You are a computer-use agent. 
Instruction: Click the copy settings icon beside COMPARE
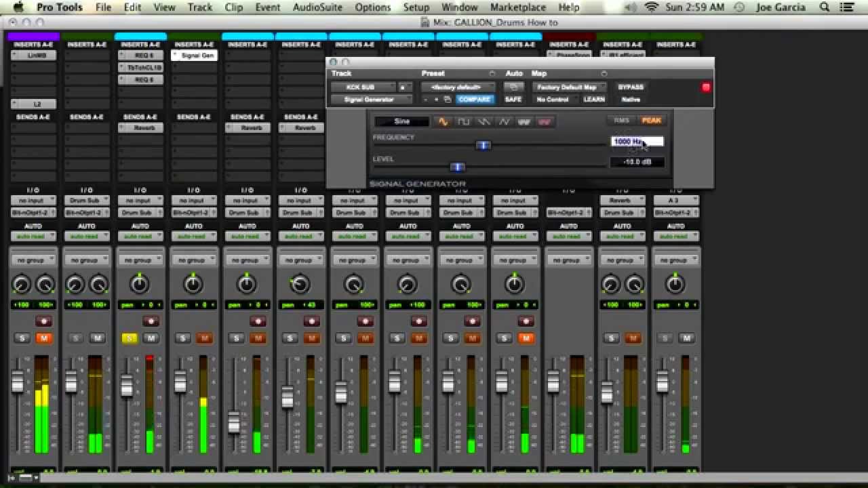point(447,100)
